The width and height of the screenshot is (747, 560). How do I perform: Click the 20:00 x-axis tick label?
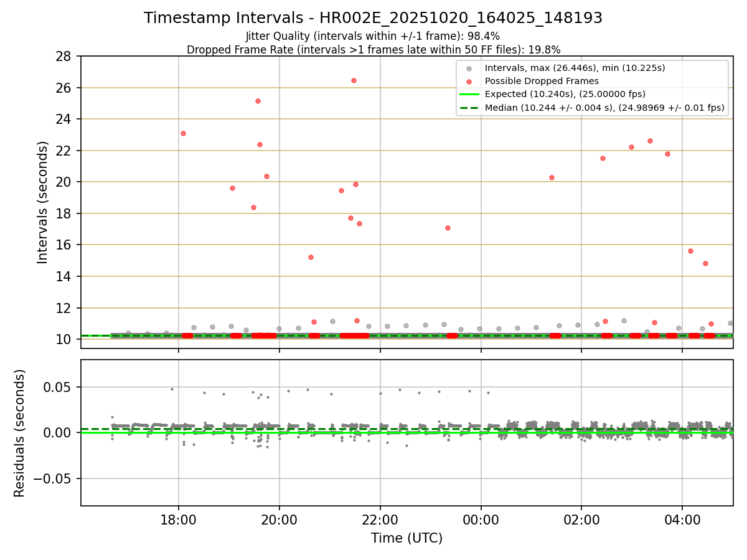(x=280, y=520)
